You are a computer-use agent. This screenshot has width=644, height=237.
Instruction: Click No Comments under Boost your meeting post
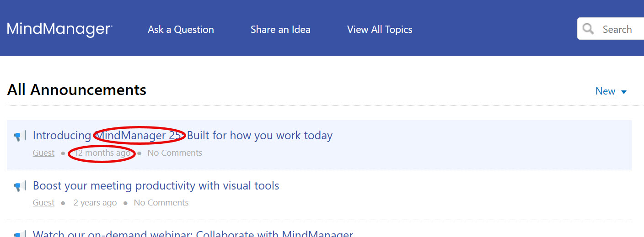click(x=161, y=203)
